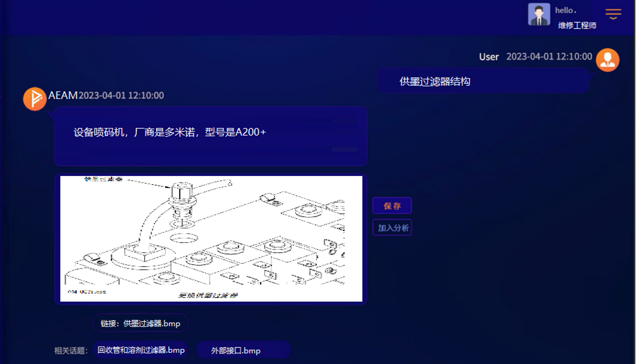
Task: Open the 链接：供墨过滤器.bmp link
Action: coord(140,323)
